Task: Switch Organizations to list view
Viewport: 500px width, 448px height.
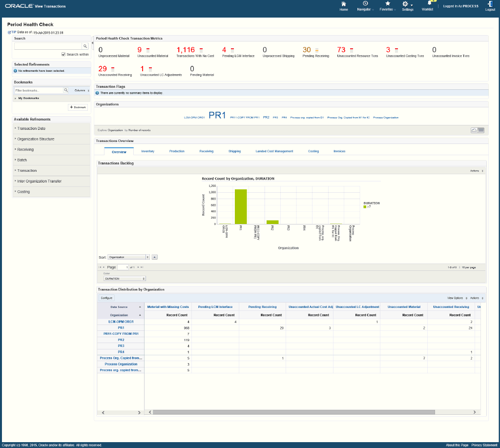Action: tap(481, 130)
